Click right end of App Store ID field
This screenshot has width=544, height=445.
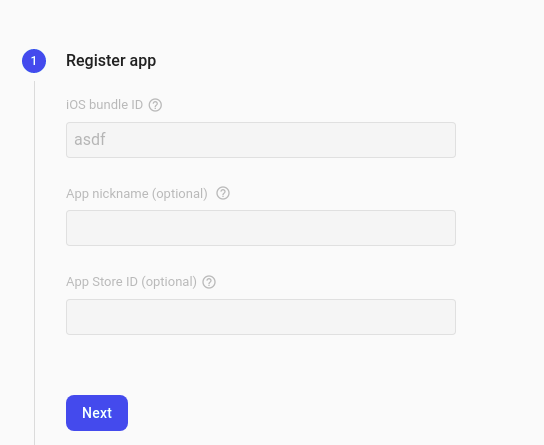446,317
